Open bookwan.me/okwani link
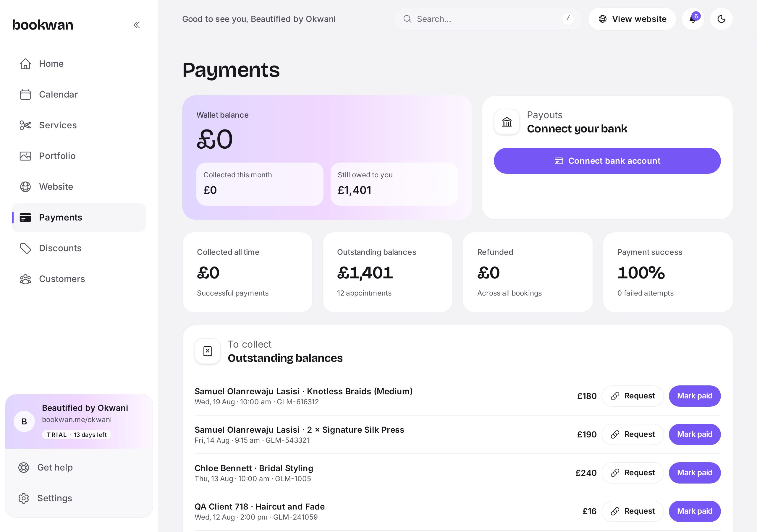This screenshot has height=532, width=757. 77,420
